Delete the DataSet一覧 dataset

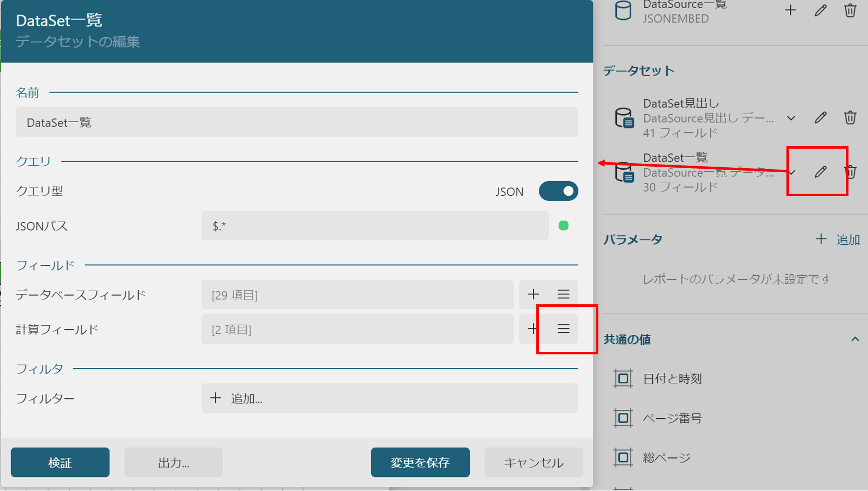point(850,172)
